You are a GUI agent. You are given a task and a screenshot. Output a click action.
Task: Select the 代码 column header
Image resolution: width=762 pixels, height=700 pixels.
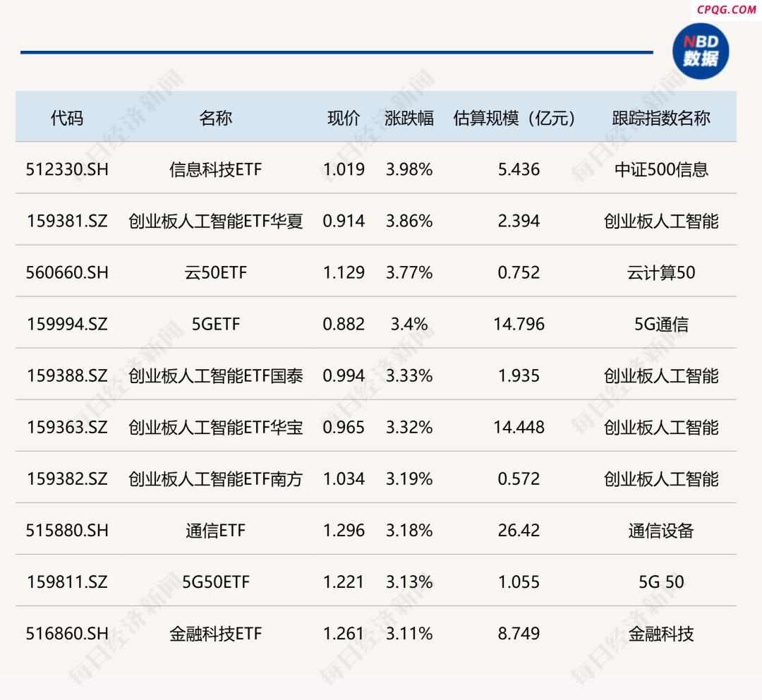67,118
